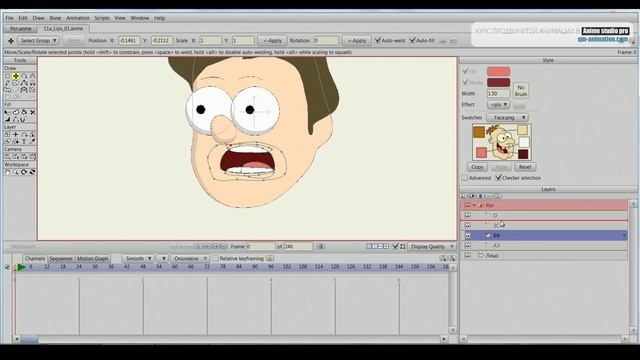The width and height of the screenshot is (640, 360).
Task: Open the Scripts menu
Action: point(102,18)
